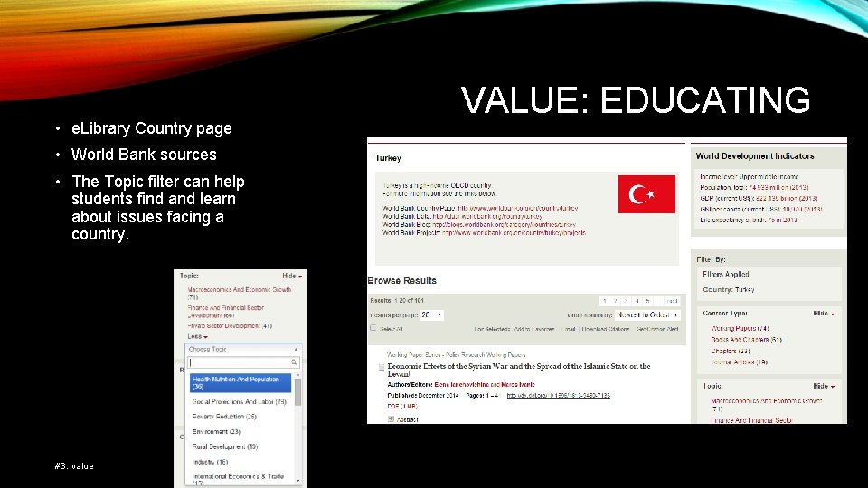The width and height of the screenshot is (868, 488).
Task: Click Add to Favorites link
Action: pyautogui.click(x=534, y=329)
